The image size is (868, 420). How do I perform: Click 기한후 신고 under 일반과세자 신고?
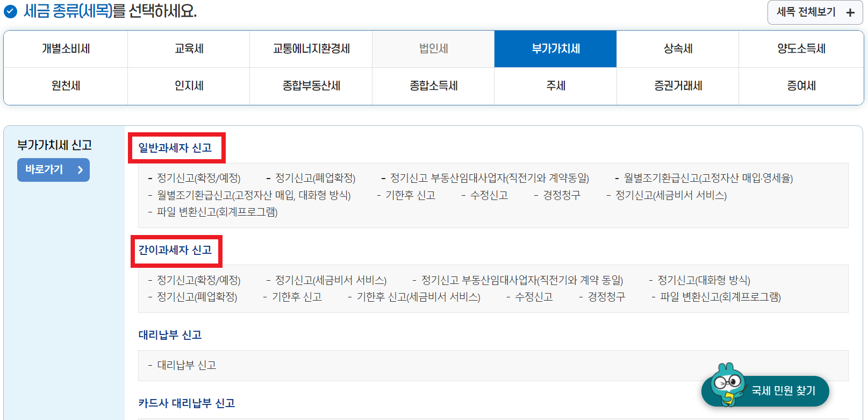pos(410,195)
